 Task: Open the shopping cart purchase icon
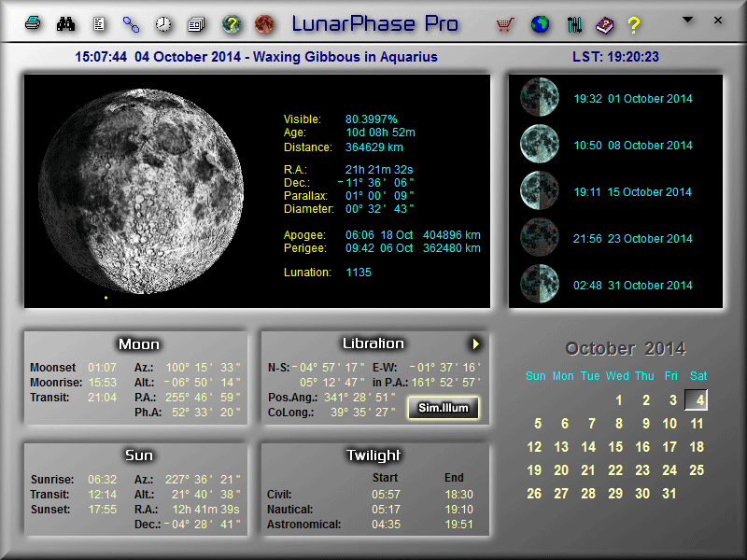pyautogui.click(x=505, y=24)
